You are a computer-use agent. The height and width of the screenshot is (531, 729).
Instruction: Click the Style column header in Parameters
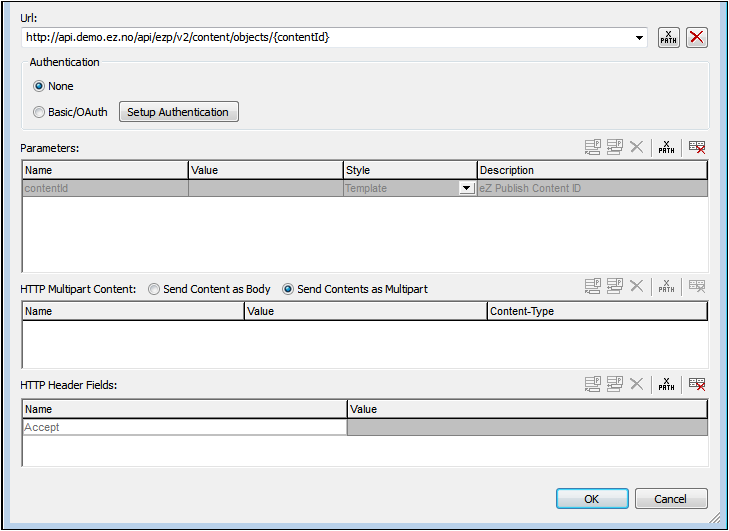pyautogui.click(x=410, y=170)
